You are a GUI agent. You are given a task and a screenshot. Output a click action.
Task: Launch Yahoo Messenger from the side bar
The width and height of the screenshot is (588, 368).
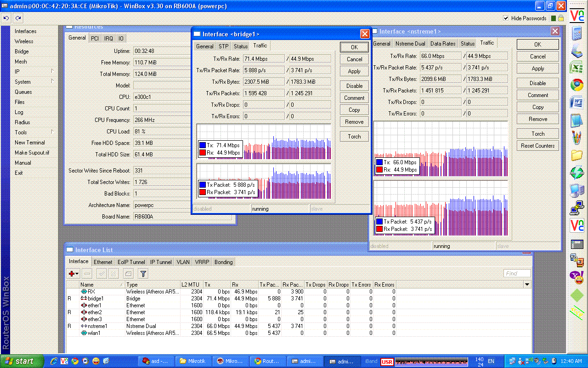(577, 277)
